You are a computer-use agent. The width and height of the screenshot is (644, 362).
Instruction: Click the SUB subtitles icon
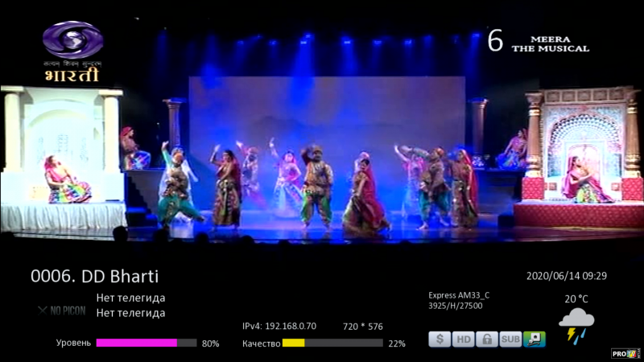pos(510,339)
